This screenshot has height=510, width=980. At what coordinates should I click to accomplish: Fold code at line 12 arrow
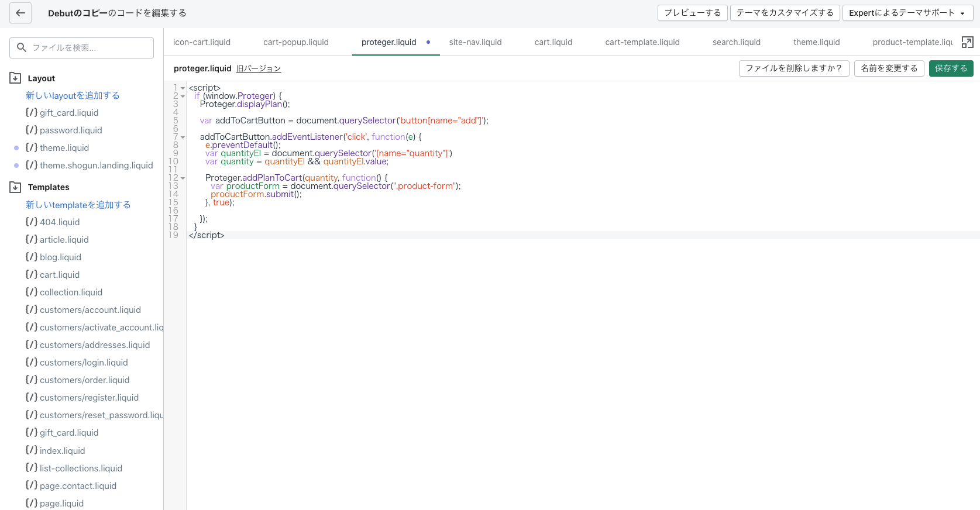[183, 178]
